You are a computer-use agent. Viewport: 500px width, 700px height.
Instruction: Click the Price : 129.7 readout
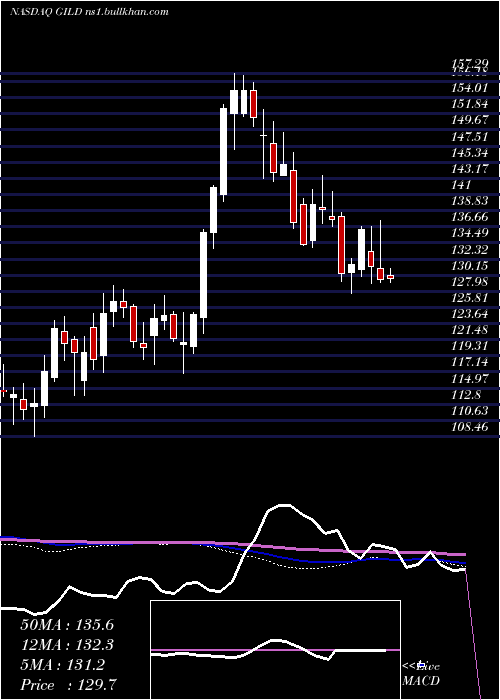click(69, 685)
